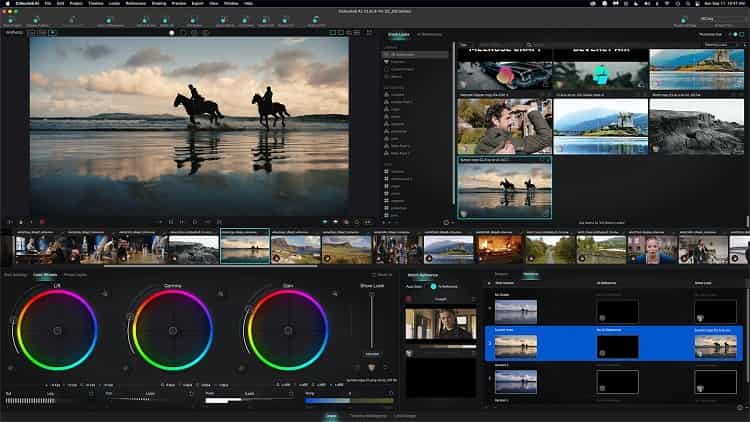Switch to the Color Wheels tab
The image size is (750, 422).
tap(45, 275)
